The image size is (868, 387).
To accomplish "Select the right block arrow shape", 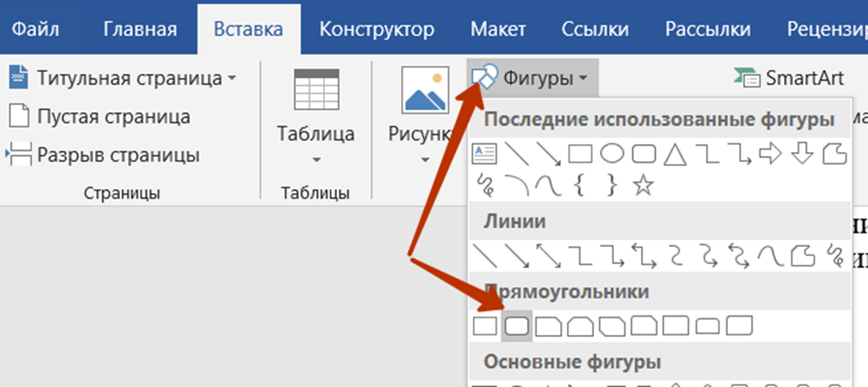I will pos(770,154).
